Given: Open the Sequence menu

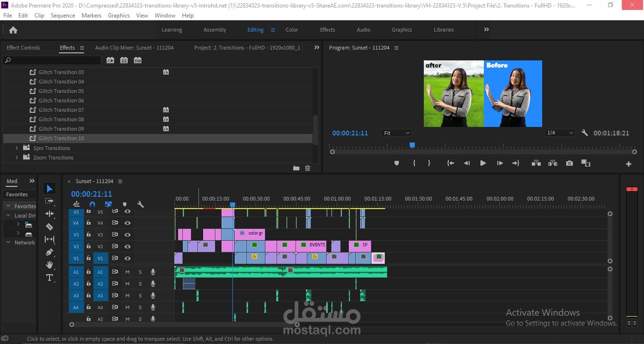Looking at the screenshot, I should 63,15.
